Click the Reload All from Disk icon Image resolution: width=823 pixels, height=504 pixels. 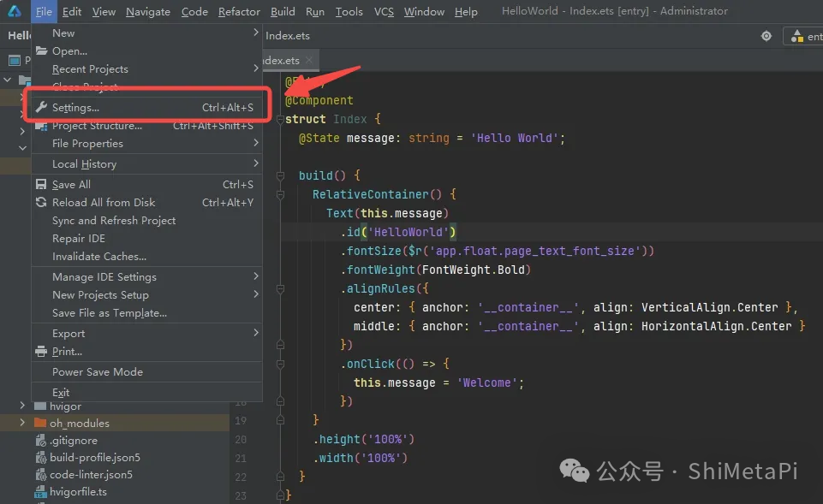(41, 203)
